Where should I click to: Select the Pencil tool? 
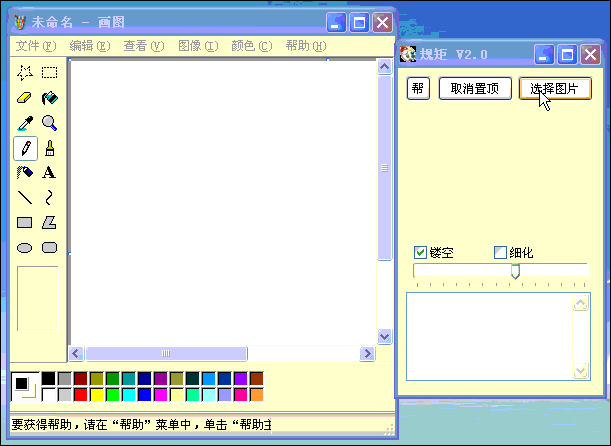coord(25,148)
